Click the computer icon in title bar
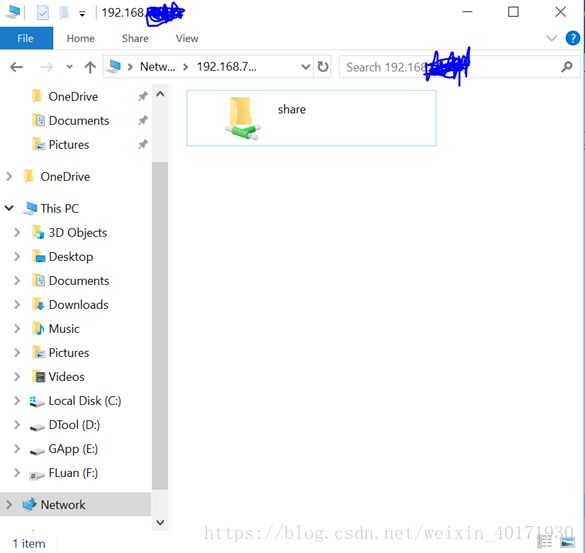585x553 pixels. tap(12, 12)
